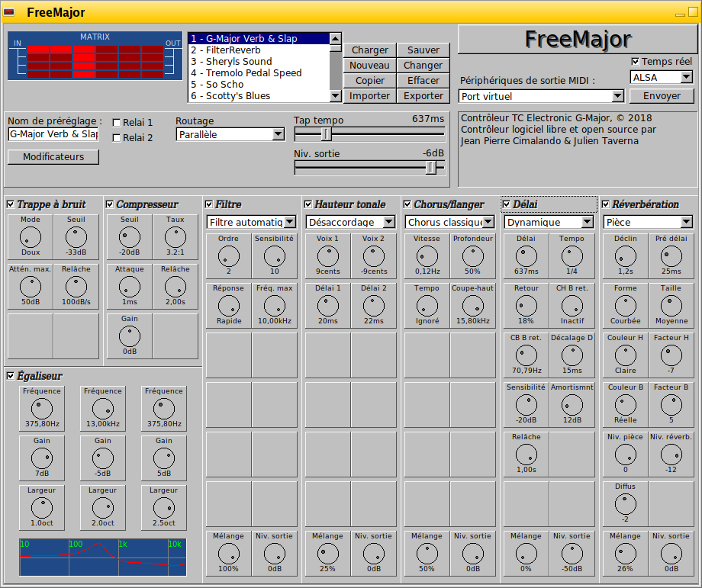Enable the Relai 1 checkbox

coord(117,123)
